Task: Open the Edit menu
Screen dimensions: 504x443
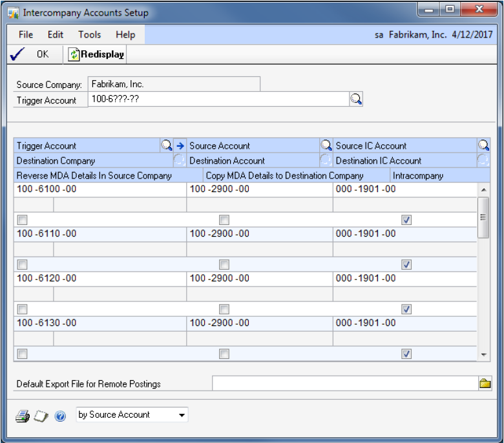Action: [55, 34]
